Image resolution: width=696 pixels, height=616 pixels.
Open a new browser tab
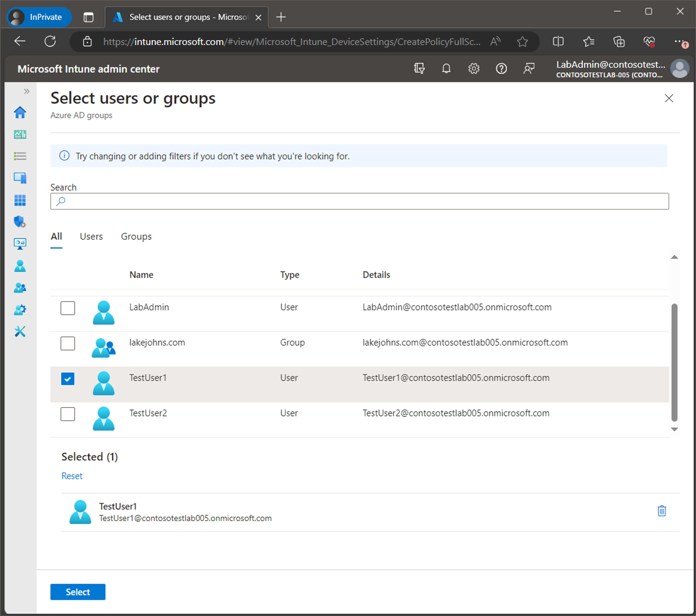(281, 17)
